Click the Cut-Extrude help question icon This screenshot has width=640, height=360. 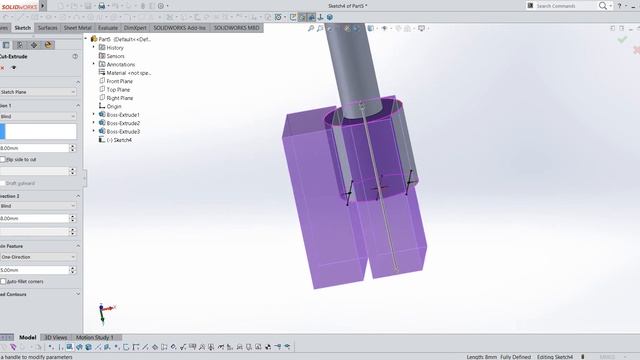75,56
